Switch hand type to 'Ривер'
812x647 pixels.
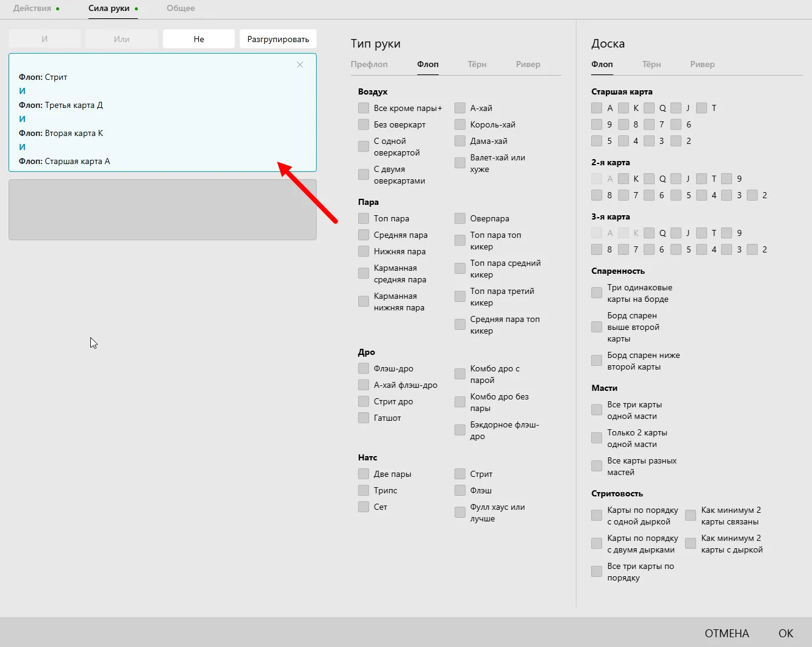click(528, 65)
